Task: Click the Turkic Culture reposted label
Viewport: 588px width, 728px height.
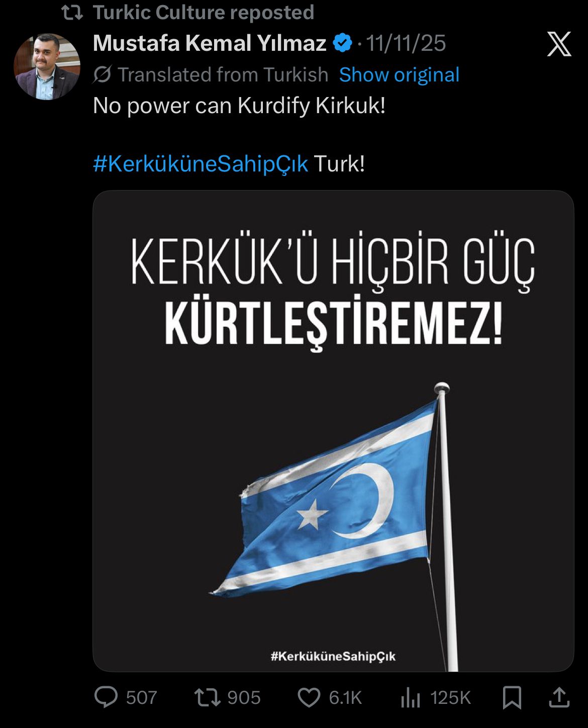Action: point(204,13)
